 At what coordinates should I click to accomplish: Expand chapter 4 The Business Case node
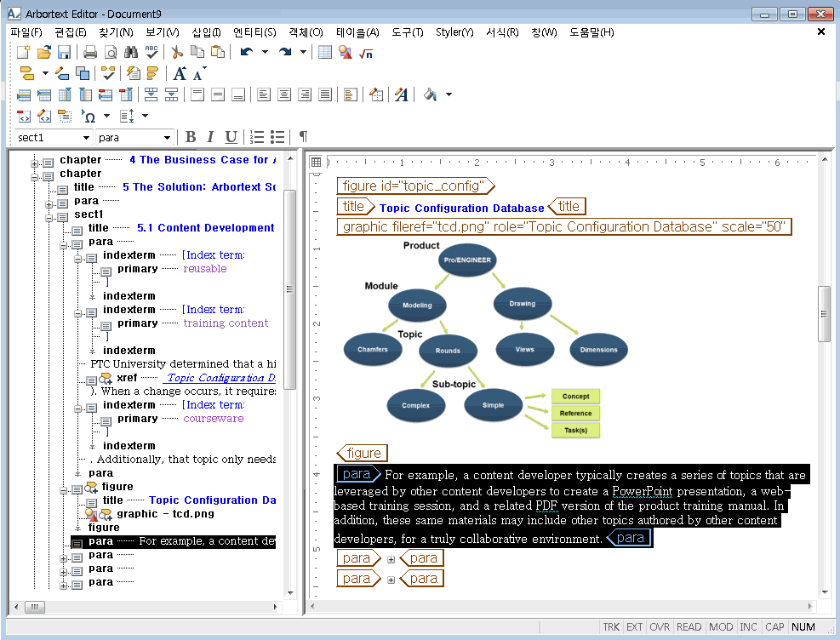coord(34,163)
